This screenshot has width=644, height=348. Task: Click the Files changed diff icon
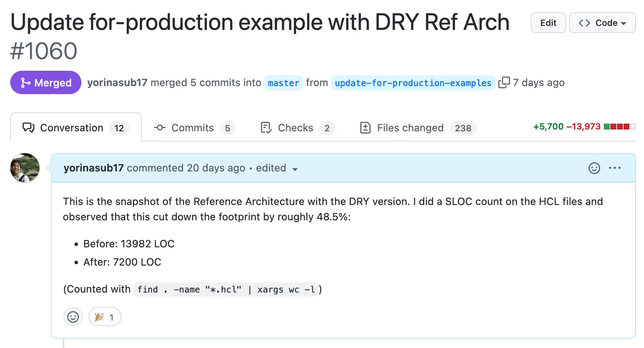point(365,128)
